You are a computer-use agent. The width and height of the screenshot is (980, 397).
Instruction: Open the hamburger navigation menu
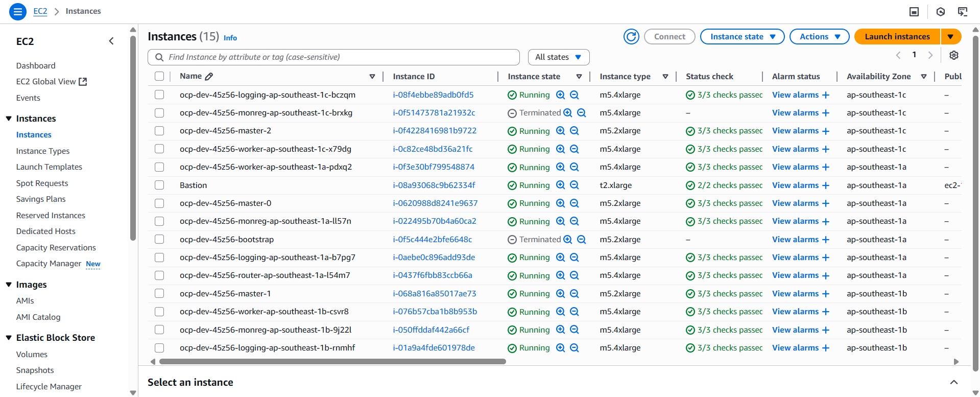(x=18, y=11)
